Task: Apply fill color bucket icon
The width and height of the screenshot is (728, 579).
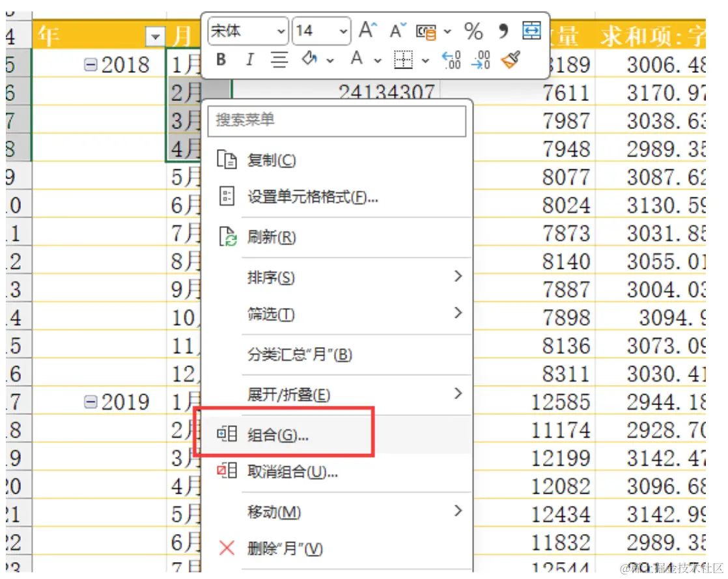Action: pos(309,59)
